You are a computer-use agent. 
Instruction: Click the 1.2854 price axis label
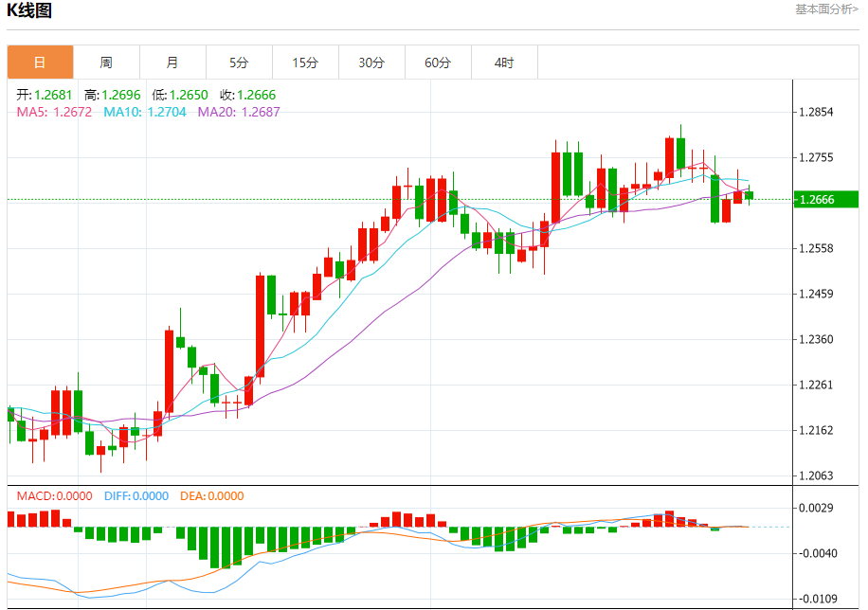[x=816, y=113]
